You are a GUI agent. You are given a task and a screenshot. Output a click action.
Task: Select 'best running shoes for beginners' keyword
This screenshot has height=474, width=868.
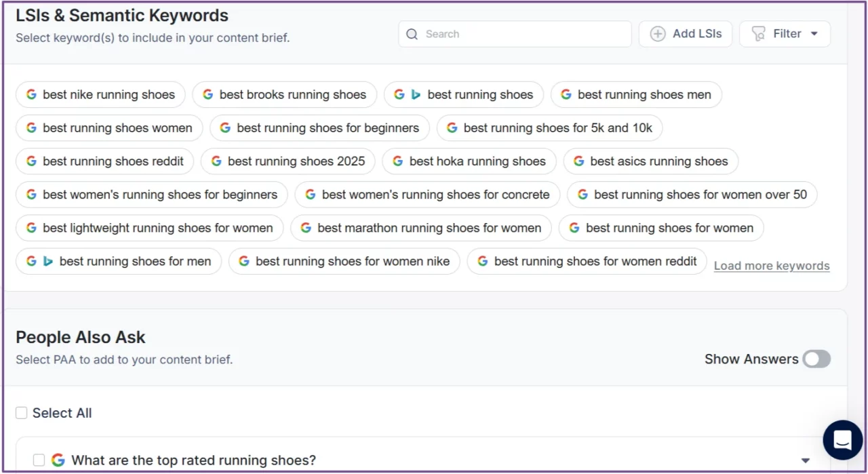pyautogui.click(x=328, y=128)
